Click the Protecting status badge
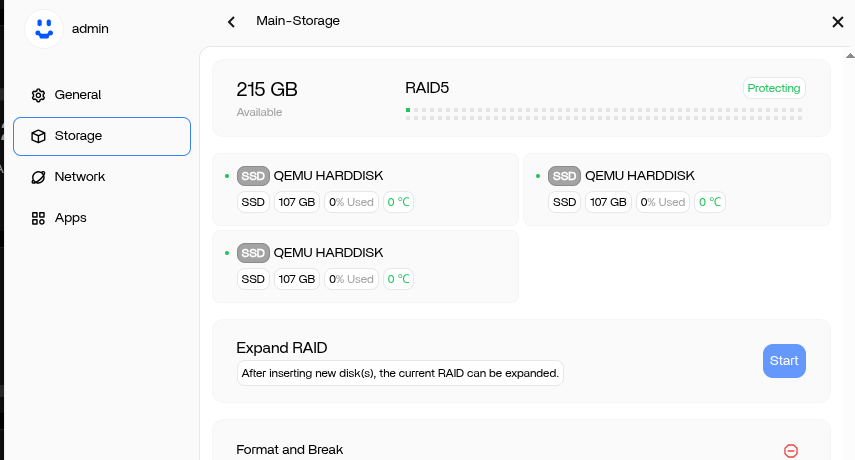This screenshot has width=855, height=460. pos(774,88)
